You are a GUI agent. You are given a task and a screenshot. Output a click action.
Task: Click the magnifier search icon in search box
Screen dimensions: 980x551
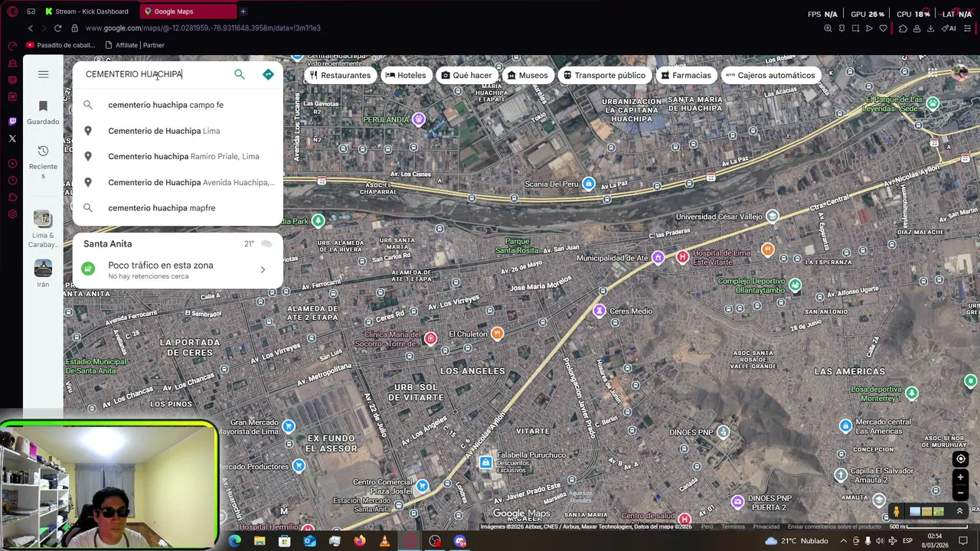240,74
